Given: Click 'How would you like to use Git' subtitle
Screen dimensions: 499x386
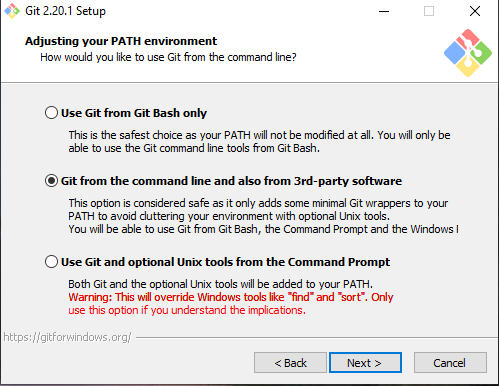Looking at the screenshot, I should (x=168, y=57).
